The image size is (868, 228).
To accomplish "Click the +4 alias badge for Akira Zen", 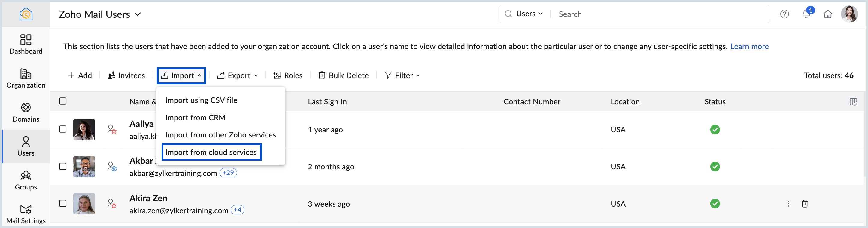I will [238, 210].
